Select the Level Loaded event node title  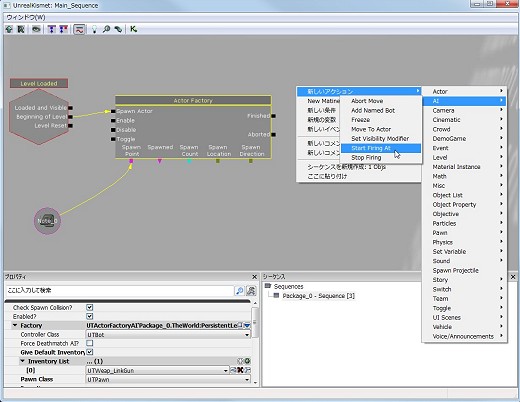(x=39, y=83)
